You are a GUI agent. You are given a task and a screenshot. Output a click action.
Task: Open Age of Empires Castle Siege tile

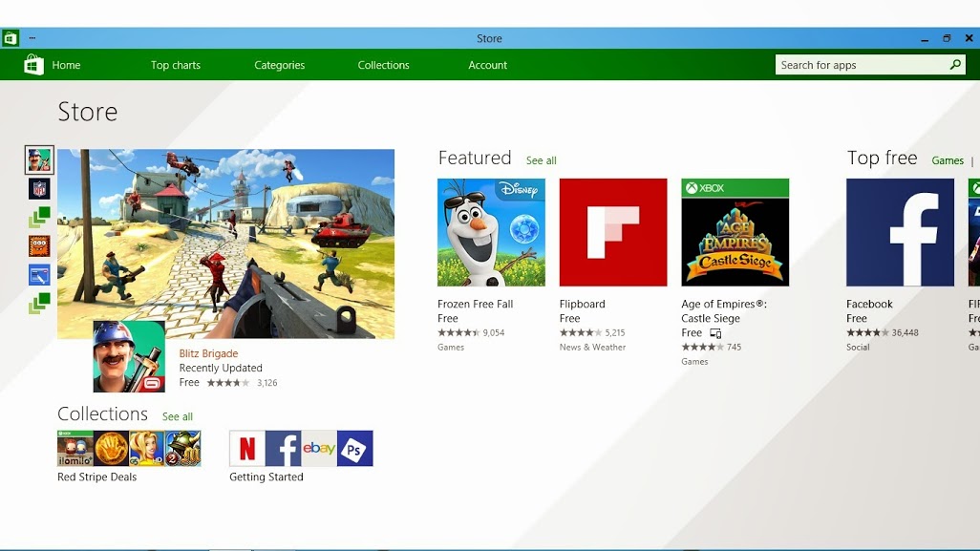[x=735, y=232]
